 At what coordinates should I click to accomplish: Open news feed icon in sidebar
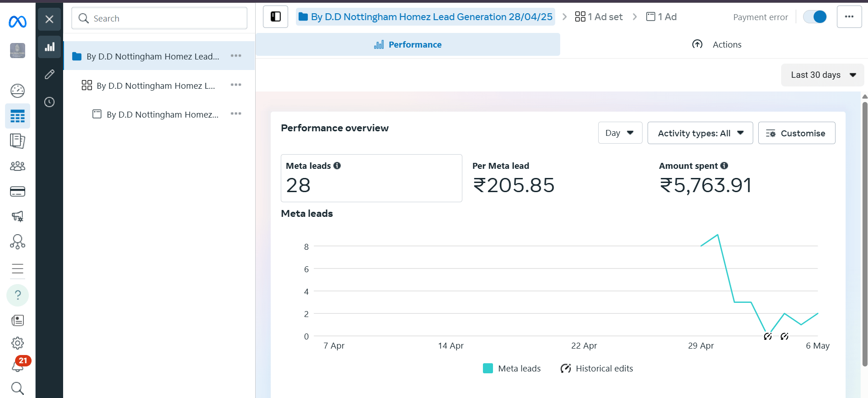click(x=17, y=320)
